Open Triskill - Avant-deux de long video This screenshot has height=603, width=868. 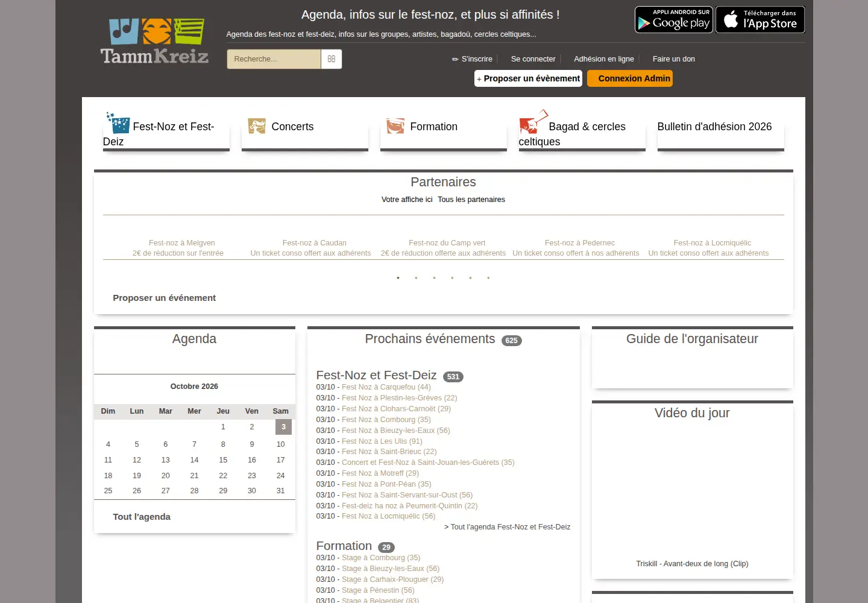coord(692,564)
